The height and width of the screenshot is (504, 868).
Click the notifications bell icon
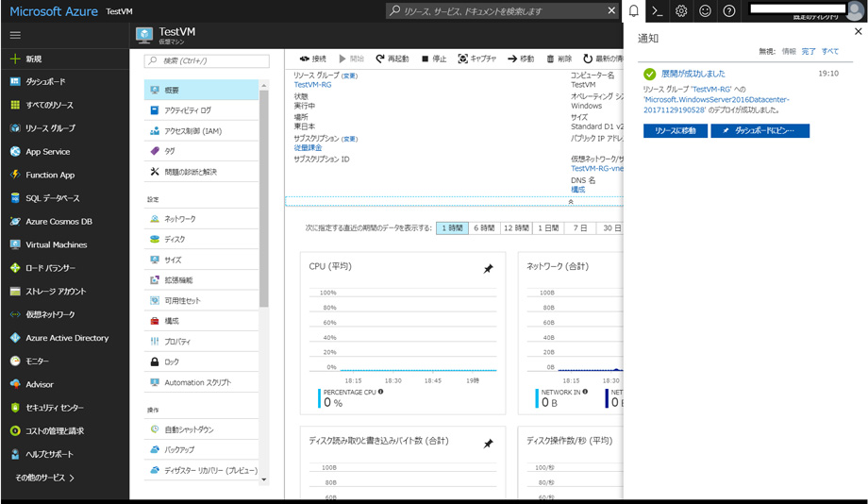634,11
